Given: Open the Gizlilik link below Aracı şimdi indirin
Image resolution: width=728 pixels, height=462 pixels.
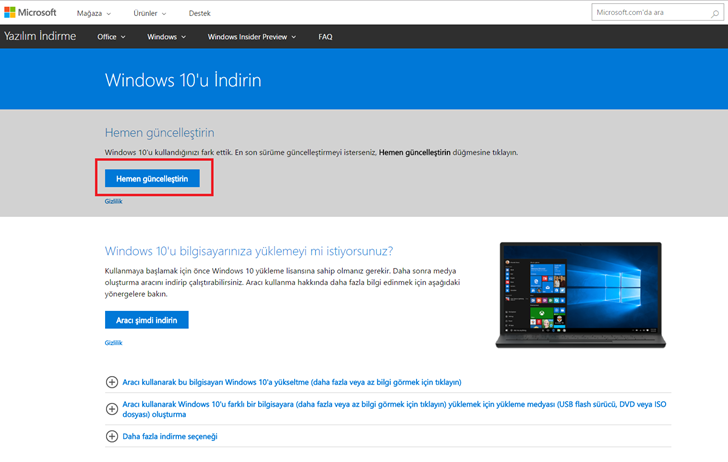Looking at the screenshot, I should tap(114, 342).
